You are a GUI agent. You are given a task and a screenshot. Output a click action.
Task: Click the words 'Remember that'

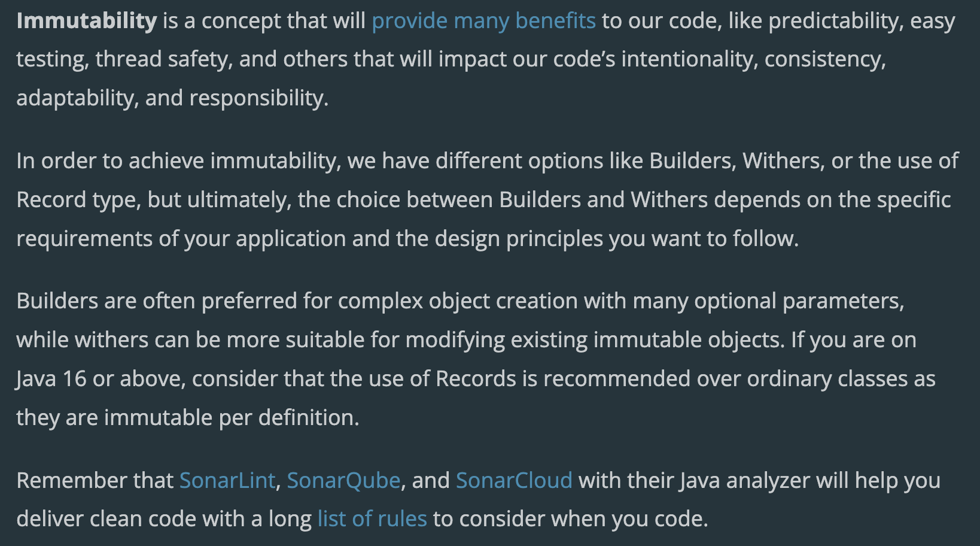95,481
